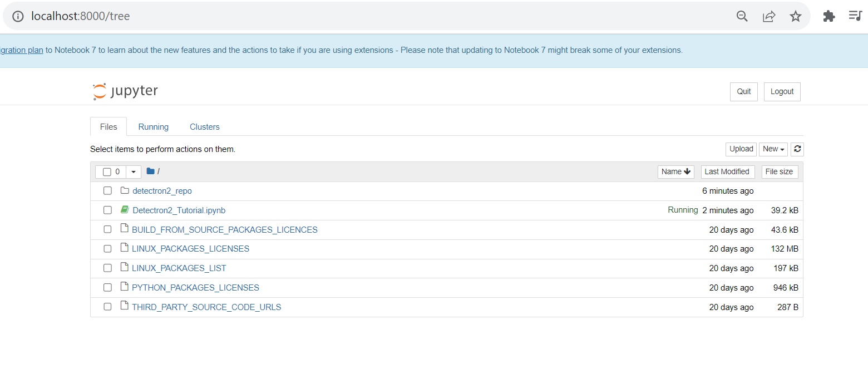Click file icon beside LINUX_PACKAGES_LIST
The height and width of the screenshot is (388, 868).
(x=124, y=267)
